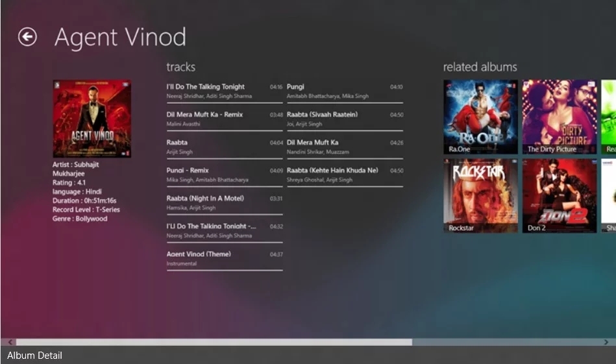Click the Rating : 4.1 text

tap(69, 182)
